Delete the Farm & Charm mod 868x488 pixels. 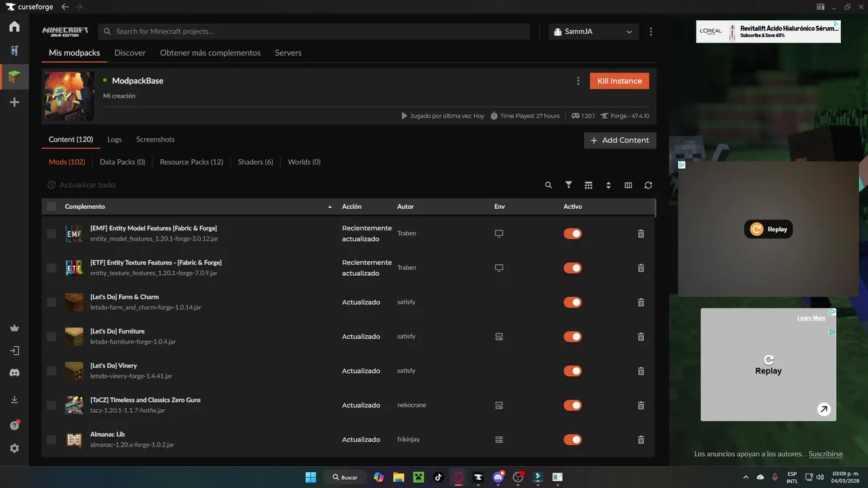641,302
